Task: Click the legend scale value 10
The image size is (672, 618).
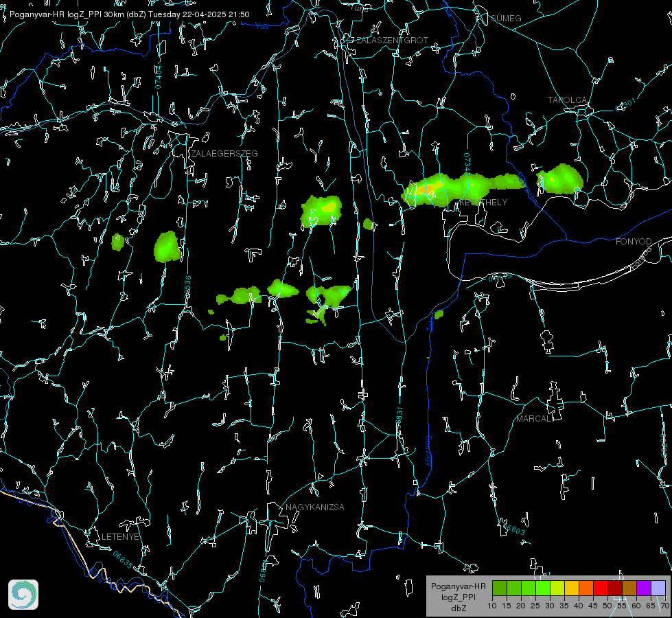Action: point(492,606)
